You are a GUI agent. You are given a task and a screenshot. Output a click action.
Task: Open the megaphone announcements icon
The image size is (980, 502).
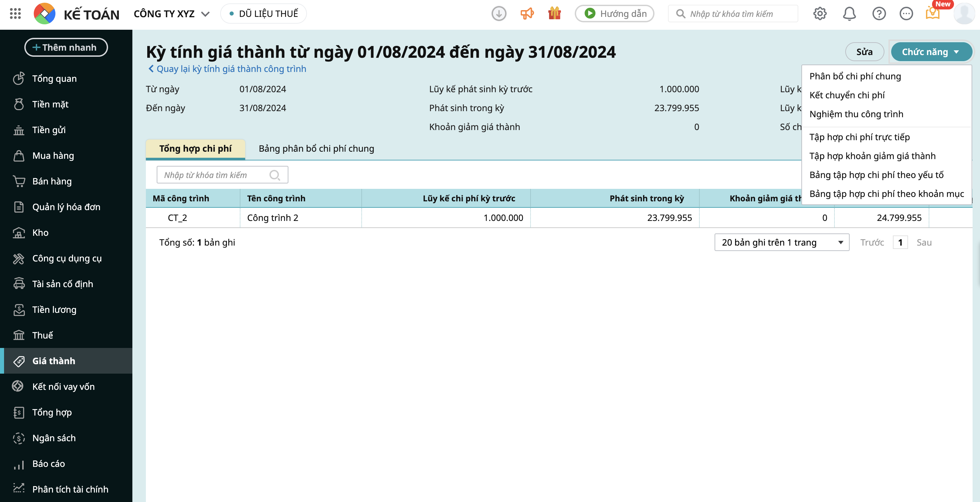click(x=527, y=14)
